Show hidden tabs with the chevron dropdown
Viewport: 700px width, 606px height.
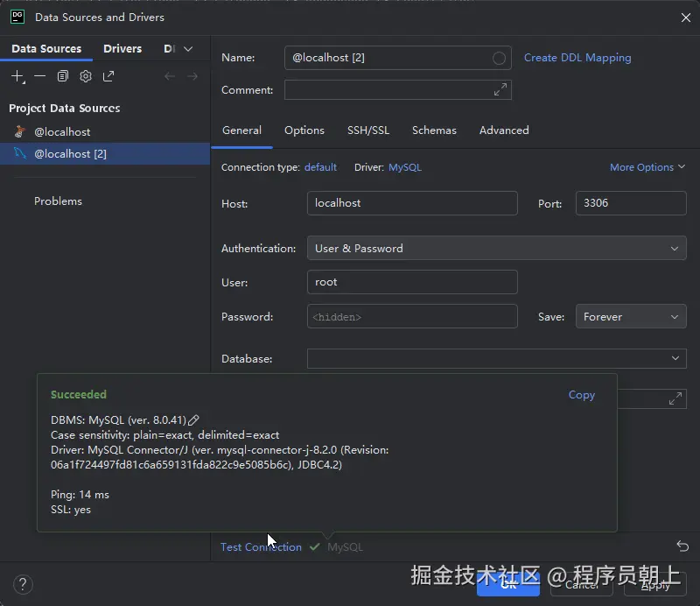point(188,49)
